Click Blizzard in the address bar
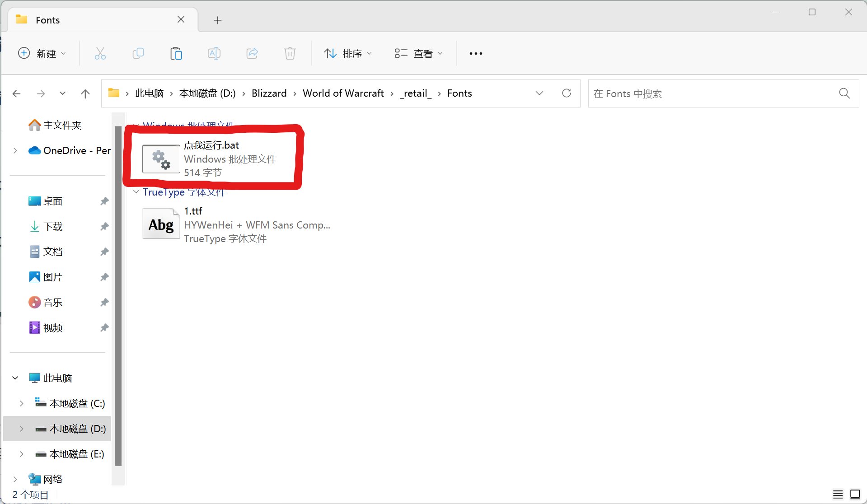 click(x=269, y=93)
